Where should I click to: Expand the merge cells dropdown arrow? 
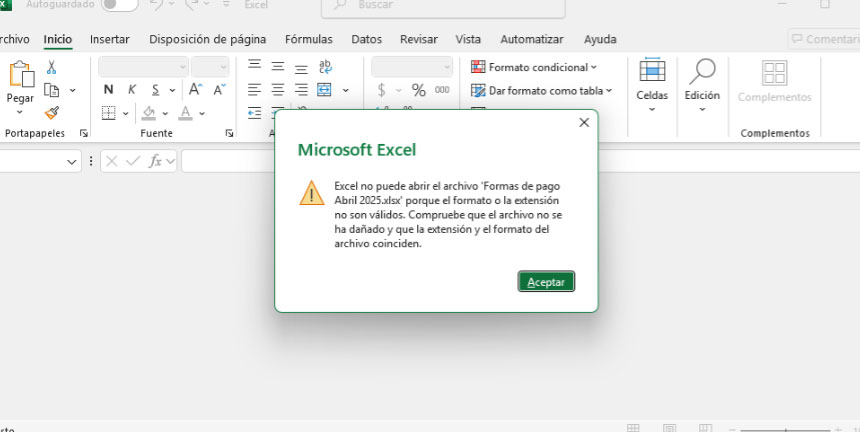[x=346, y=90]
